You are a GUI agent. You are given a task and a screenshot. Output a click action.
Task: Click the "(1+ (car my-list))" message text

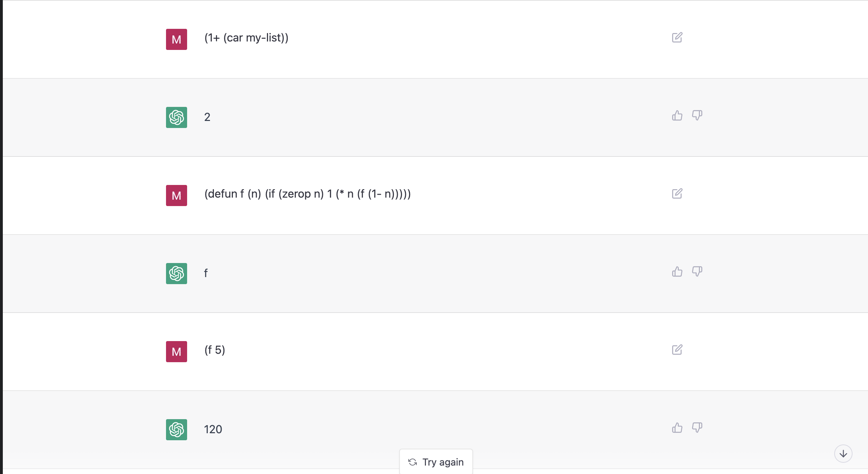(x=246, y=38)
